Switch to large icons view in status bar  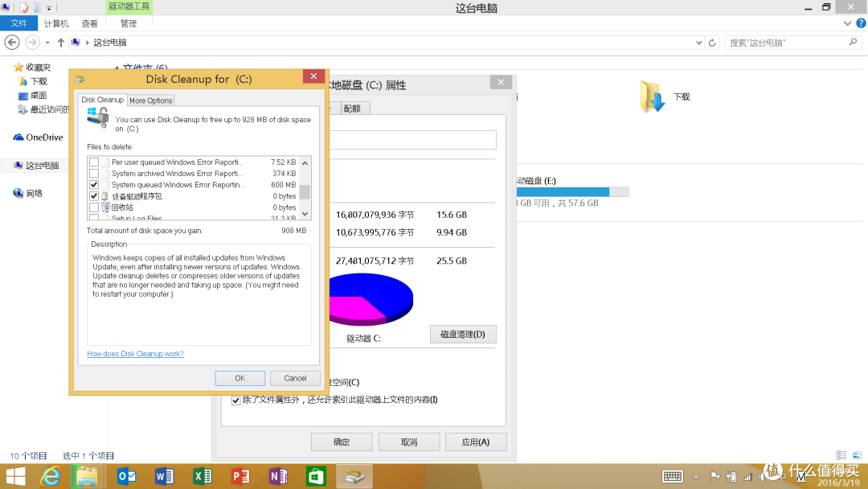tap(857, 455)
